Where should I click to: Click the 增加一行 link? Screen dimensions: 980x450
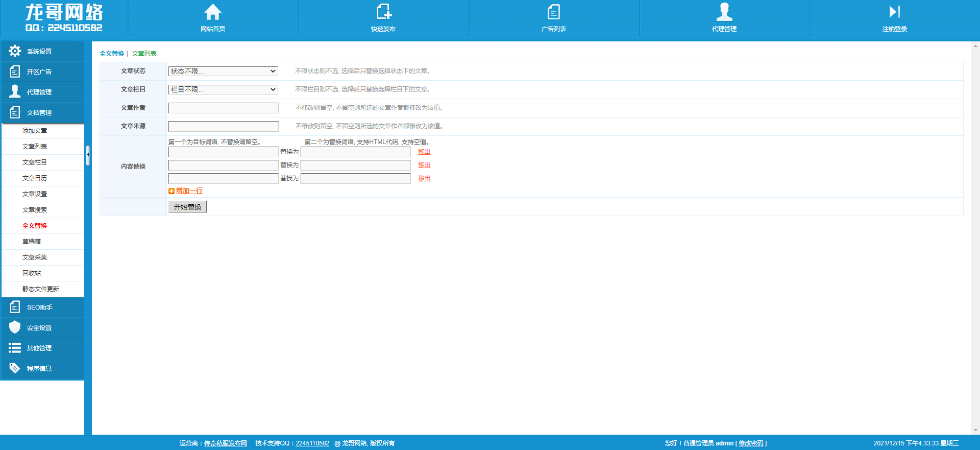coord(189,191)
